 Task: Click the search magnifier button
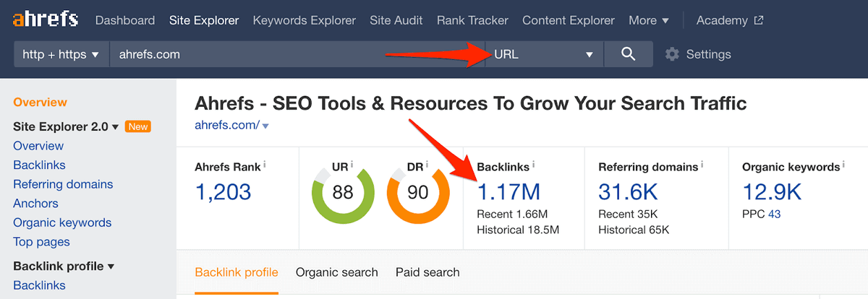click(x=628, y=54)
